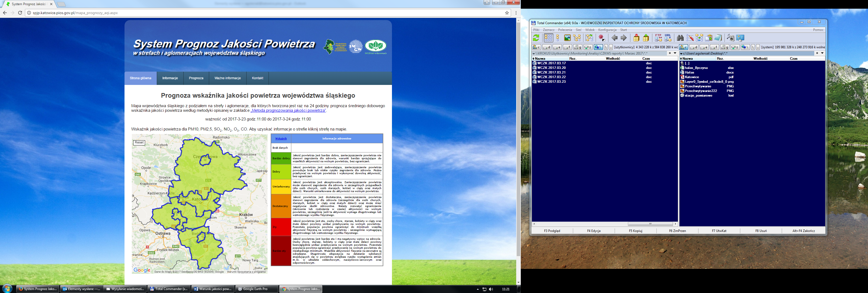Click the pack files icon
The height and width of the screenshot is (293, 868).
coord(637,38)
